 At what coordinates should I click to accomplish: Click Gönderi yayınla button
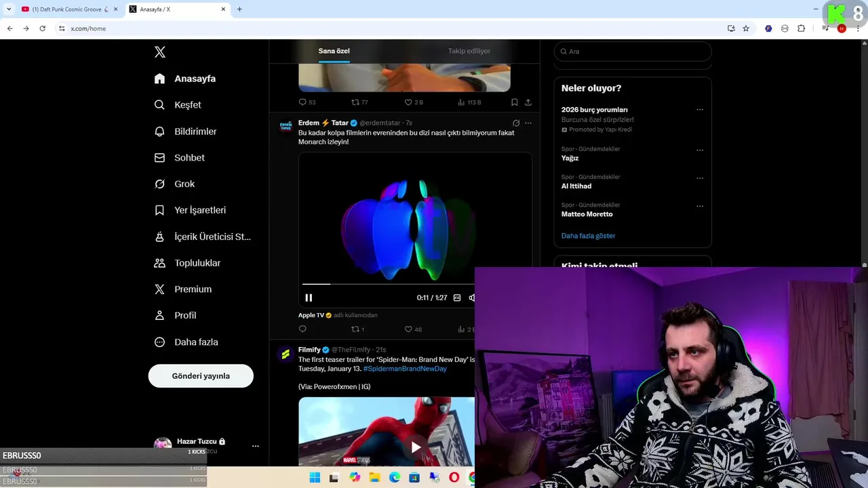[201, 376]
